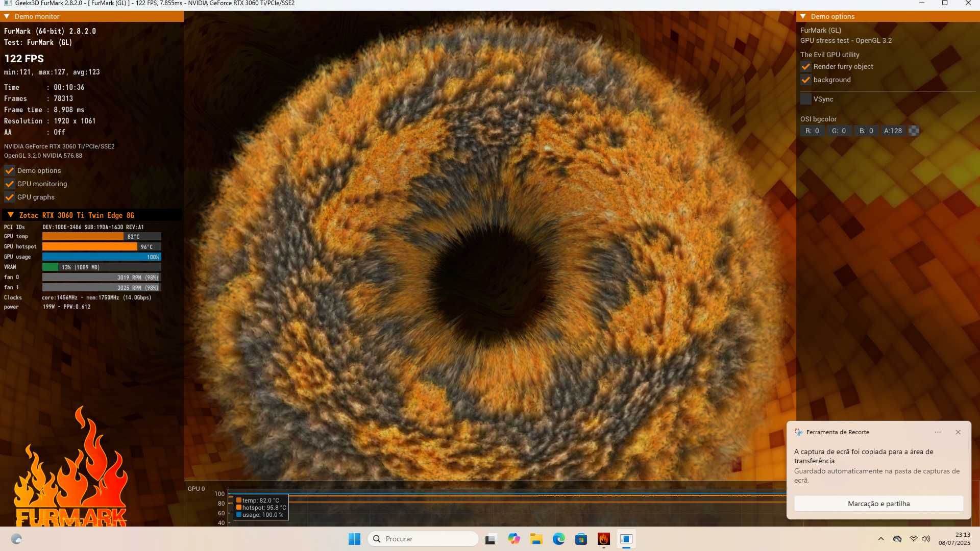
Task: Click the Marcação e partilha button
Action: 878,504
